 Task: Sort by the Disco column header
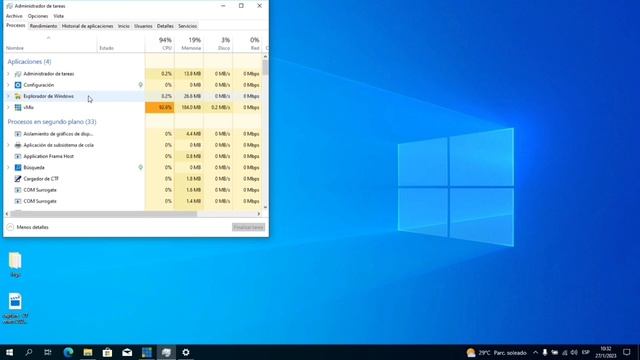[218, 43]
